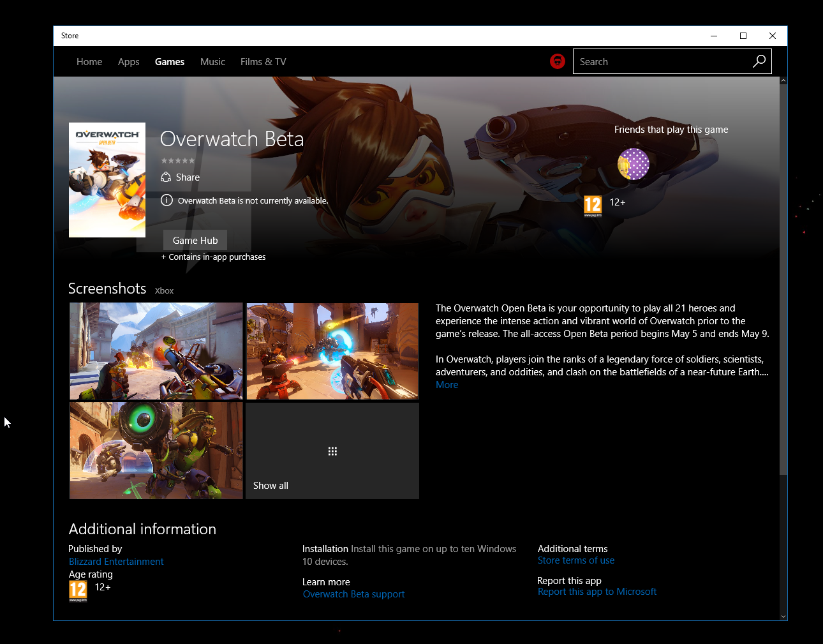The image size is (823, 644).
Task: Click the Share icon under title
Action: (166, 177)
